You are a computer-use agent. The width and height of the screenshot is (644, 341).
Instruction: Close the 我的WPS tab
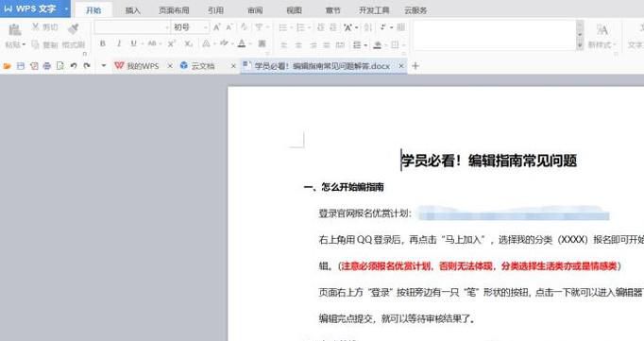tap(170, 66)
